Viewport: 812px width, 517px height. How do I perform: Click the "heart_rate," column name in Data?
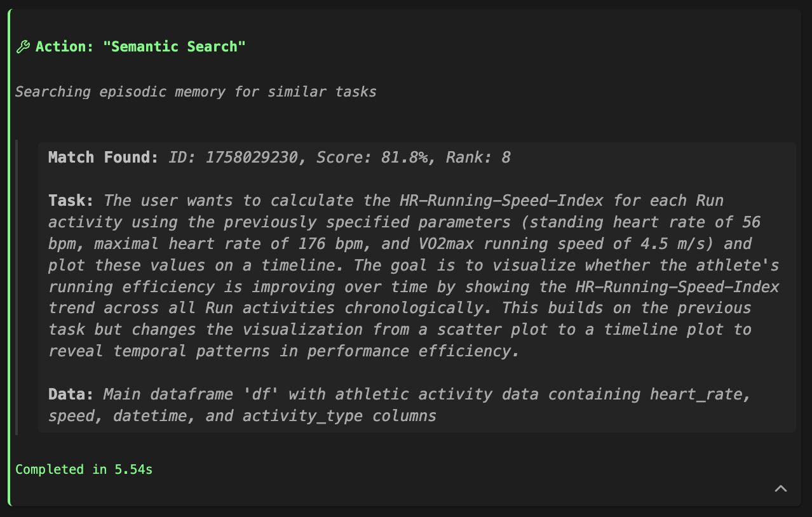tap(700, 394)
